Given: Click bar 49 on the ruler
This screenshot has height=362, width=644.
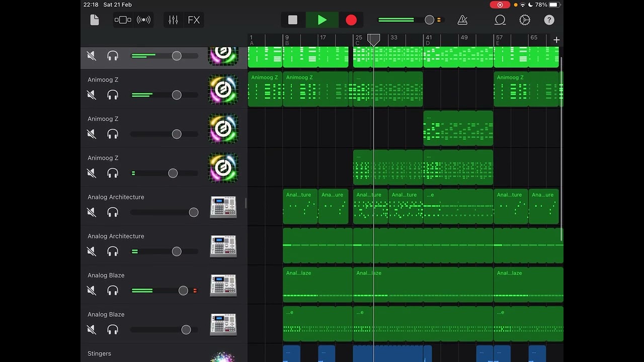Looking at the screenshot, I should (x=464, y=37).
